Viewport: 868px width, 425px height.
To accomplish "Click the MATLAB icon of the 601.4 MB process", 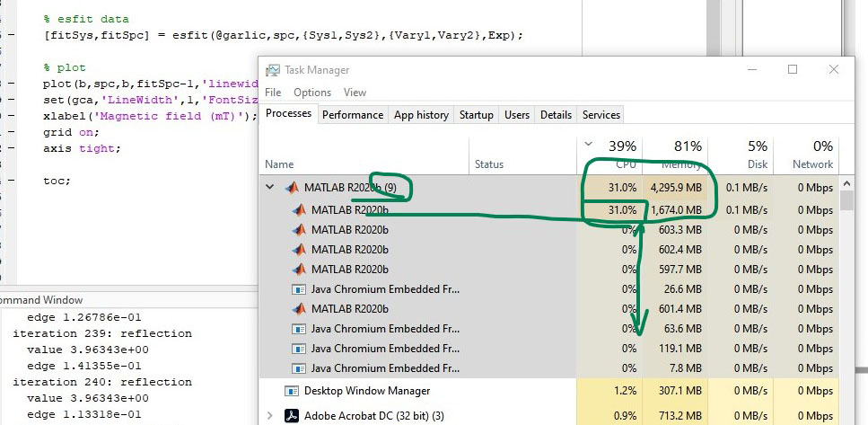I will [x=299, y=308].
